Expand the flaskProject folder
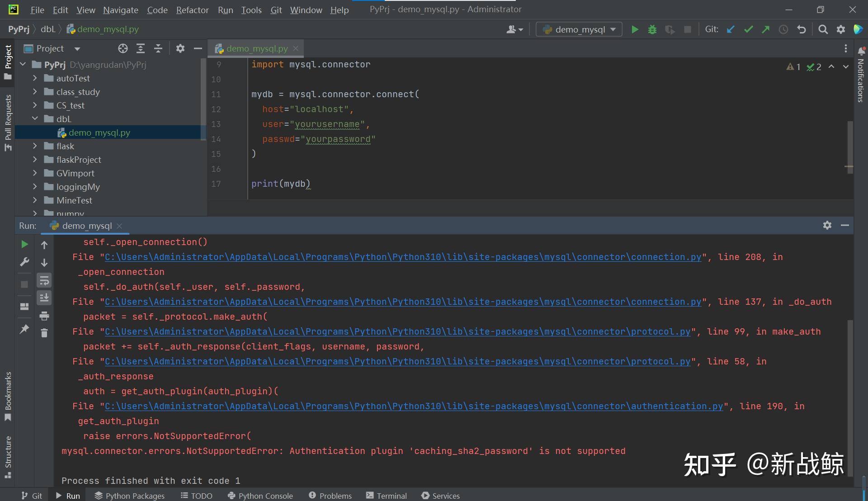Image resolution: width=868 pixels, height=501 pixels. (x=35, y=160)
